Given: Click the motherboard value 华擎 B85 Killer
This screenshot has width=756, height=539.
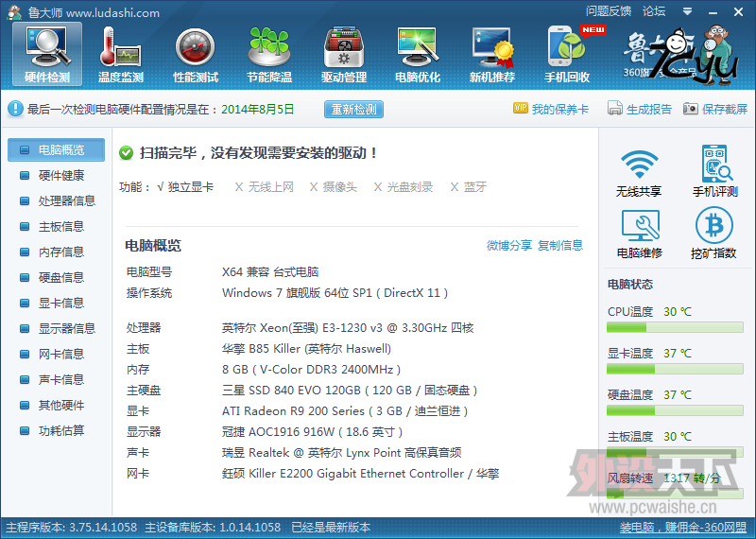Looking at the screenshot, I should pos(306,349).
